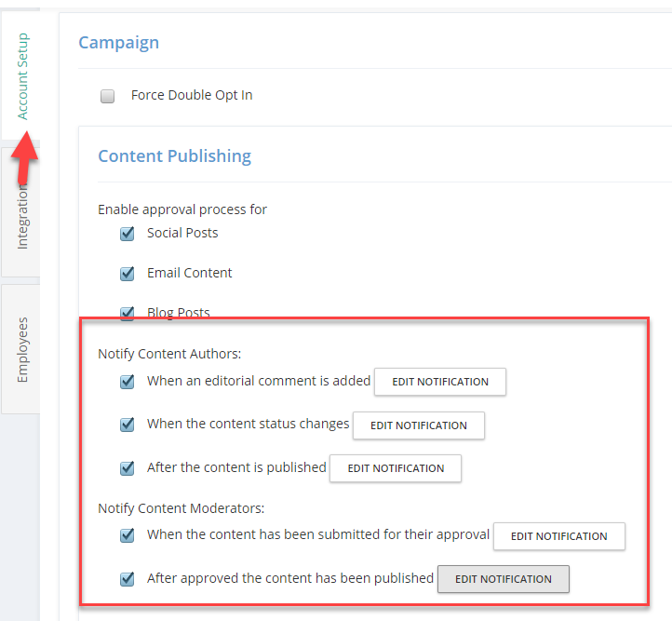Toggle the Blog Posts approval checkbox

(x=127, y=313)
